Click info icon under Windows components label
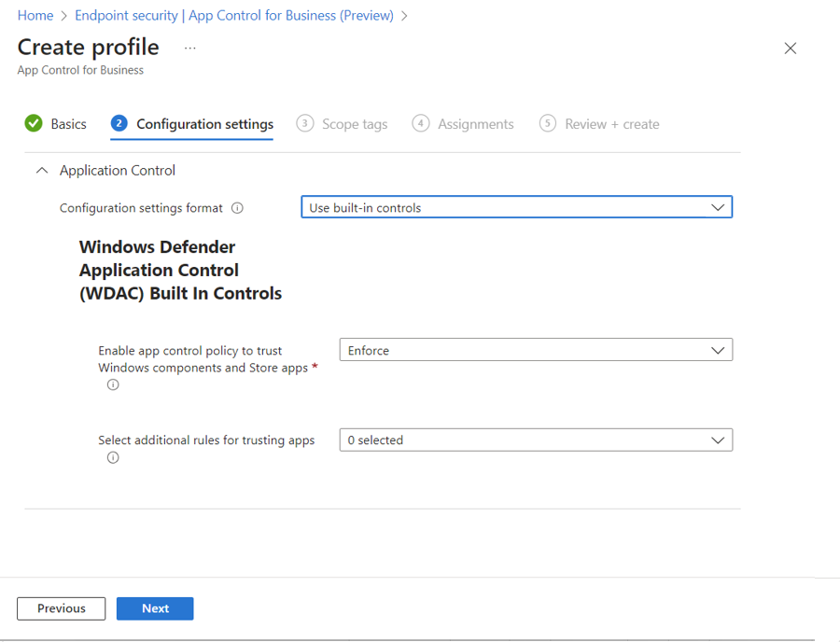The image size is (840, 642). (113, 384)
